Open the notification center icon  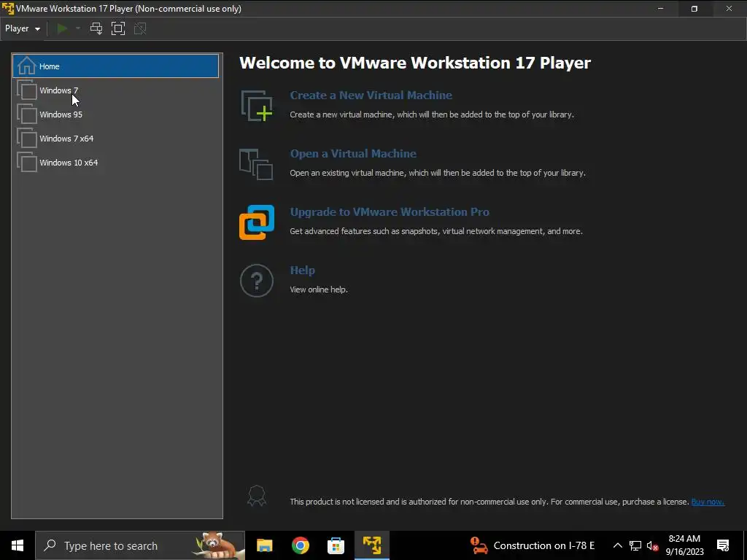(x=723, y=545)
